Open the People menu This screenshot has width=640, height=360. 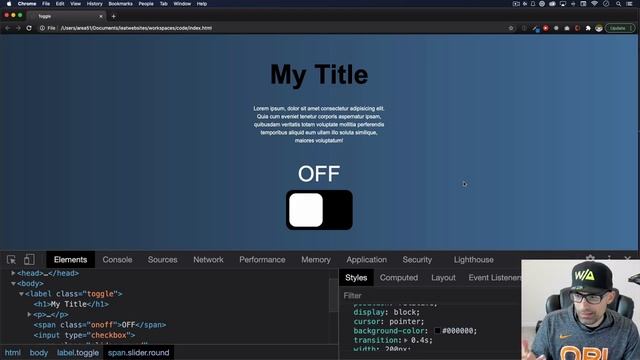tap(146, 4)
